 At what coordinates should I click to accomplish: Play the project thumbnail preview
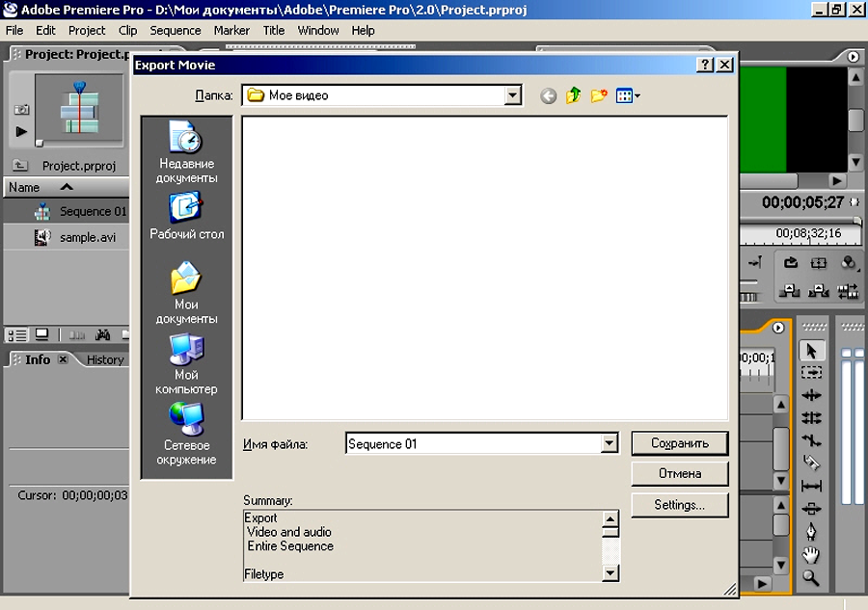(x=21, y=132)
